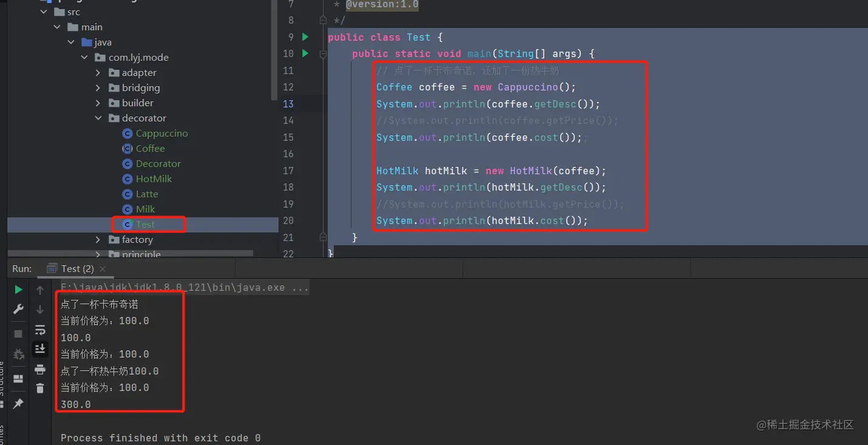The height and width of the screenshot is (445, 868).
Task: Click the '@version:1.0' doc comment text
Action: [382, 4]
